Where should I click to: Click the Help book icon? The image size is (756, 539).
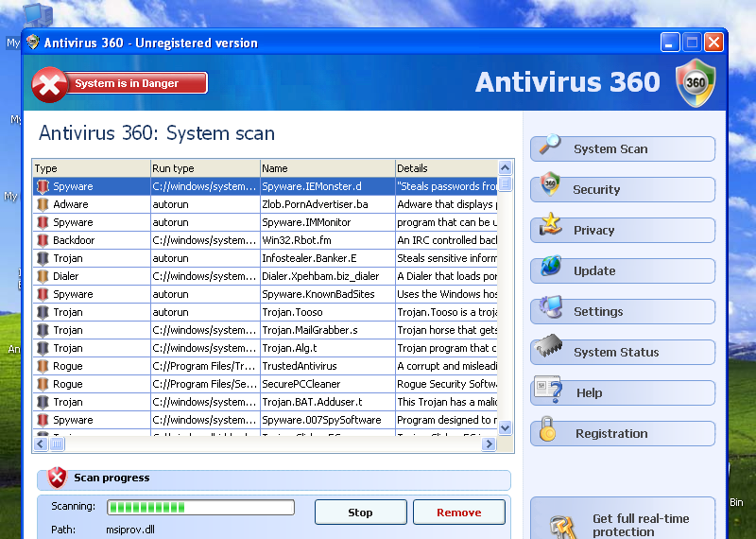coord(548,390)
